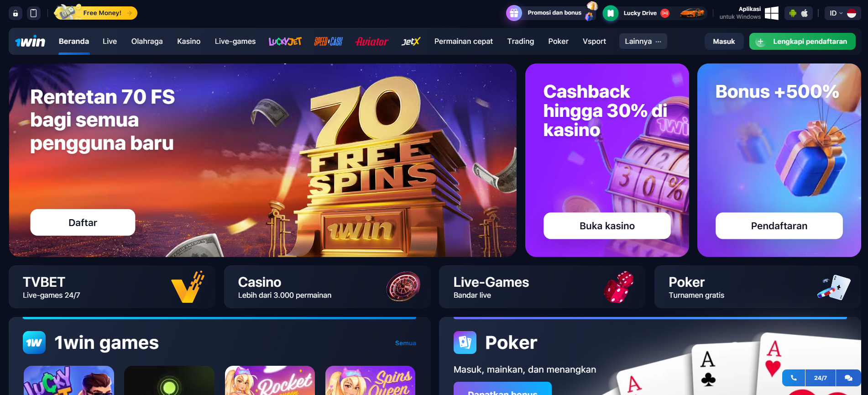Viewport: 868px width, 395px height.
Task: Open the Android app download icon
Action: (793, 13)
